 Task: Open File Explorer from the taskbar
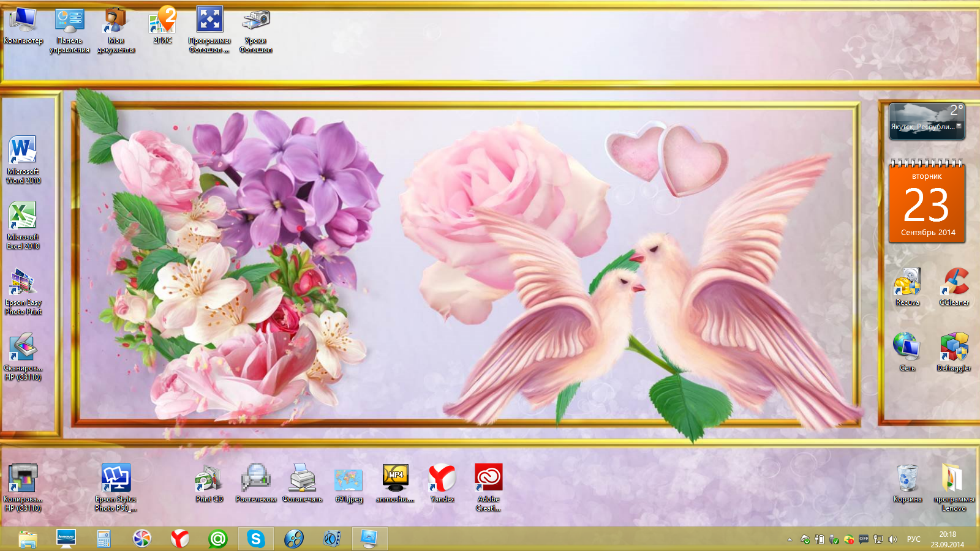pos(28,539)
